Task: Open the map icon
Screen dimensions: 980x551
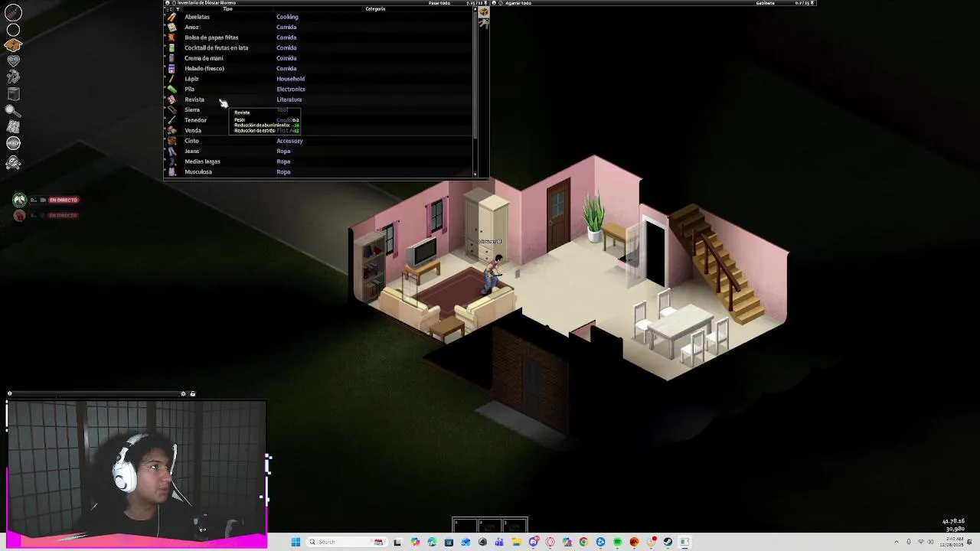Action: click(x=13, y=126)
